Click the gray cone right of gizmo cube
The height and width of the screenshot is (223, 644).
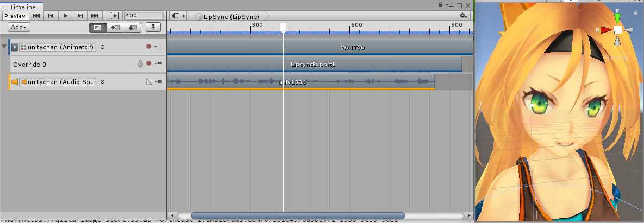[628, 30]
